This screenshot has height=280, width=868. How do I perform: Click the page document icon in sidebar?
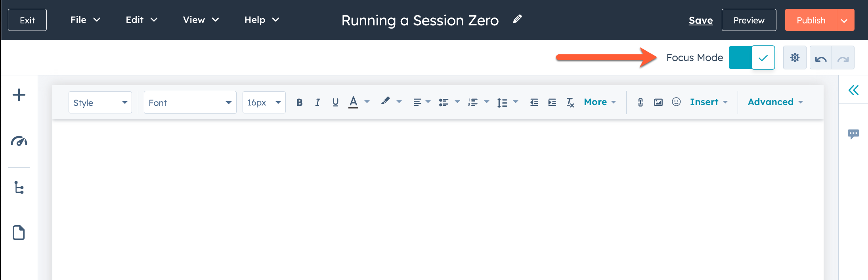click(x=19, y=232)
